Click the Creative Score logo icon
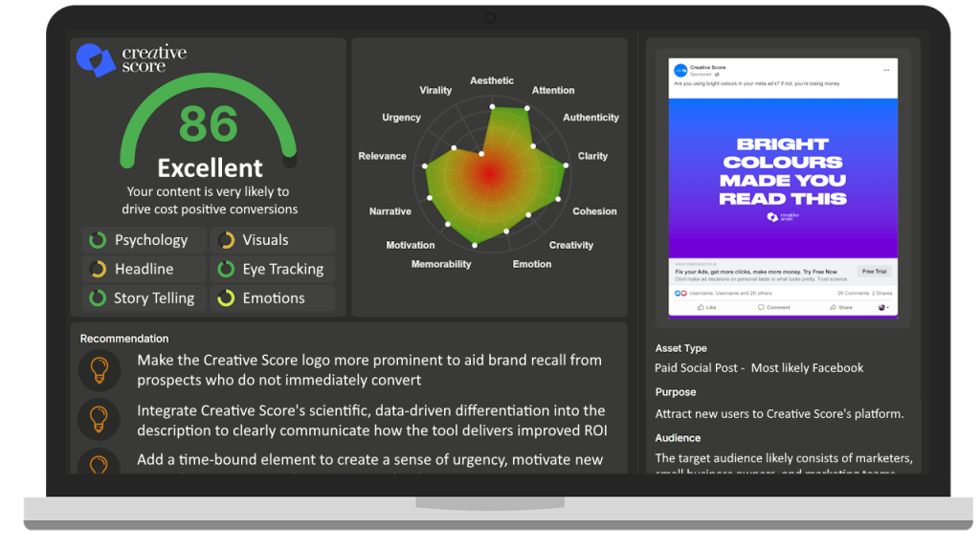Screen dimensions: 980x551 coord(96,60)
